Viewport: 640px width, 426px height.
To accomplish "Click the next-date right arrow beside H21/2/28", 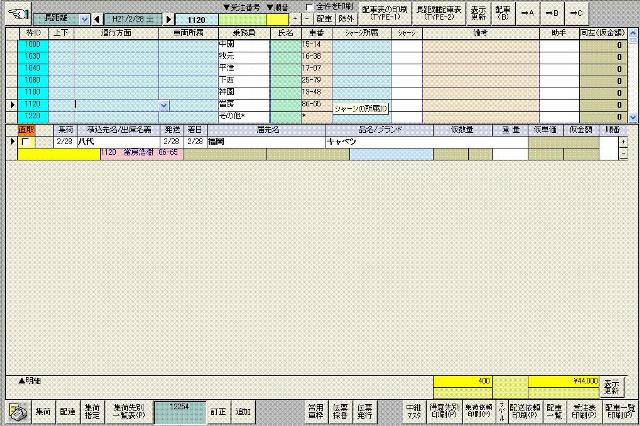I will tap(168, 19).
